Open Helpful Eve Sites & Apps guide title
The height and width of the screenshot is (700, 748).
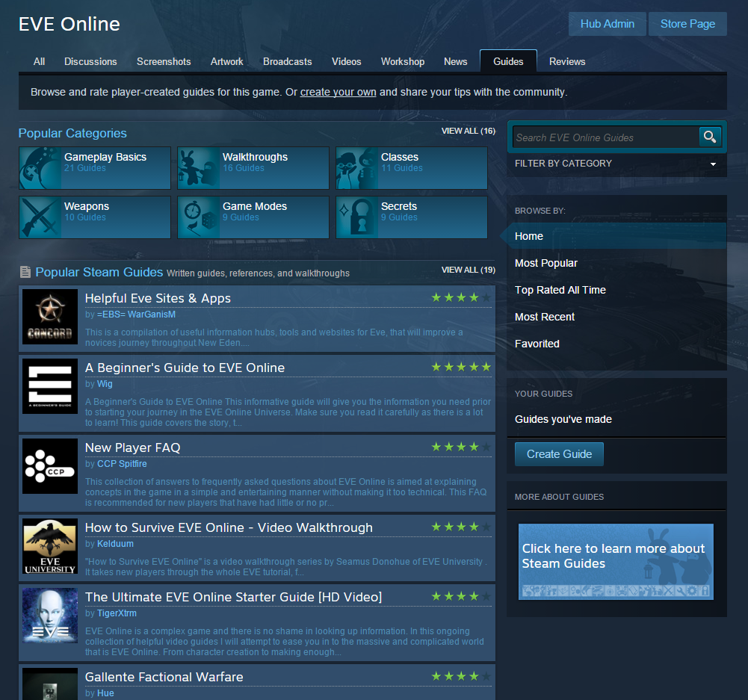(158, 299)
